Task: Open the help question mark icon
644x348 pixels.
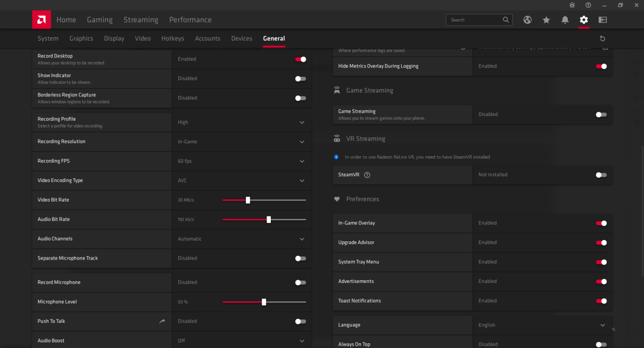Action: [588, 5]
